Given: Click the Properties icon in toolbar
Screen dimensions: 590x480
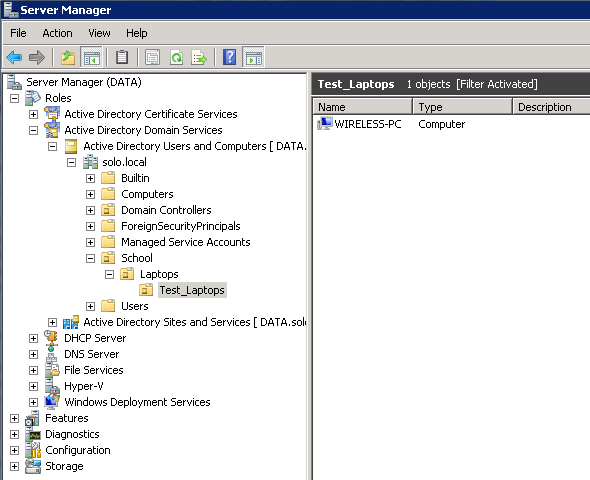Looking at the screenshot, I should coord(152,58).
